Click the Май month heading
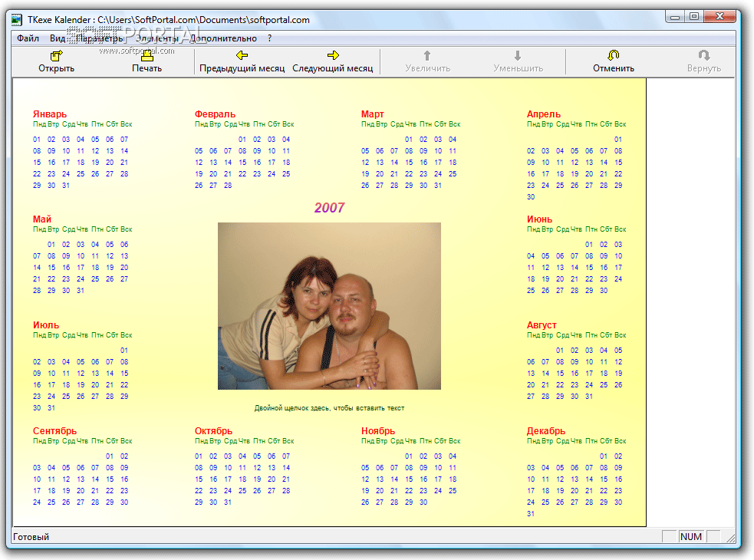 pyautogui.click(x=42, y=219)
